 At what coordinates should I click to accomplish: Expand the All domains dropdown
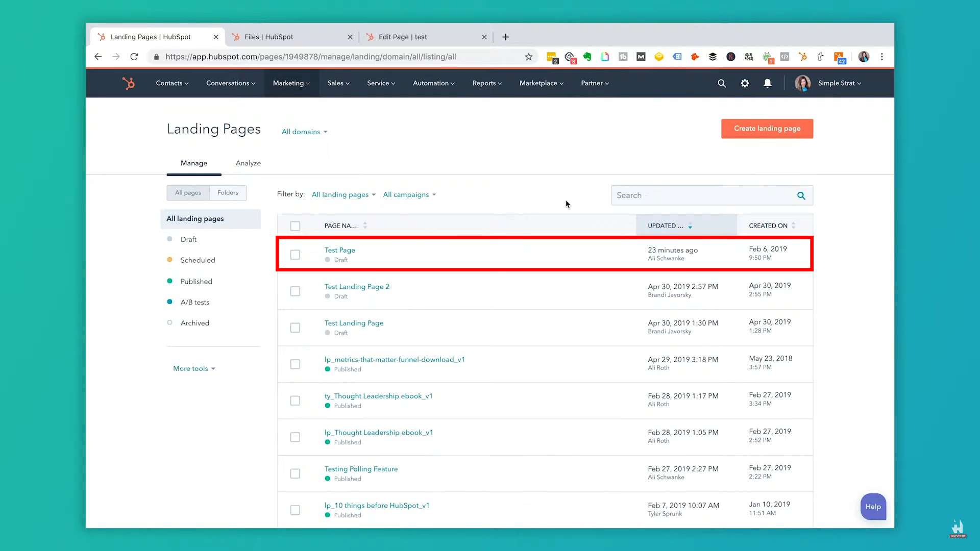(x=305, y=132)
